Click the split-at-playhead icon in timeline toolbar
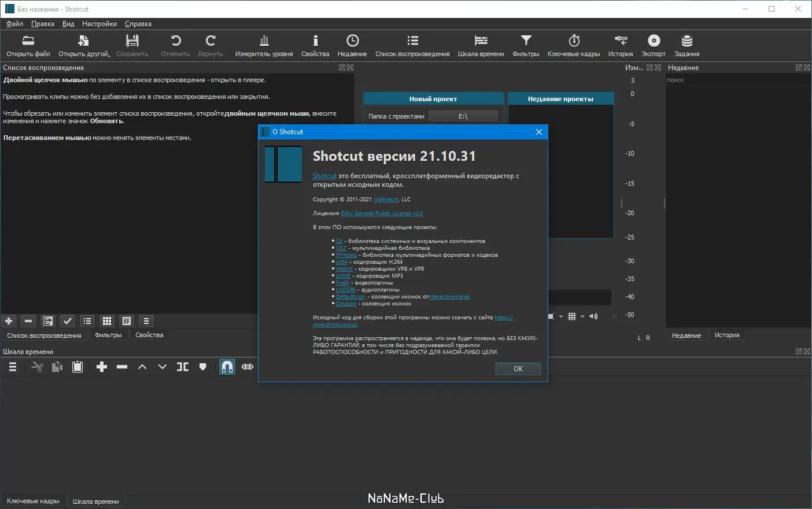Viewport: 812px width, 509px height. pos(183,367)
